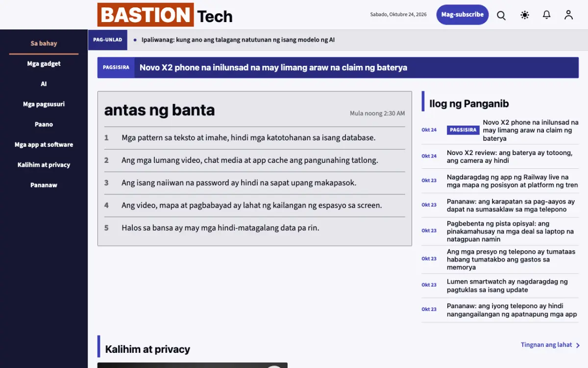Viewport: 588px width, 368px height.
Task: Click the BASTION Tech logo
Action: [x=165, y=15]
